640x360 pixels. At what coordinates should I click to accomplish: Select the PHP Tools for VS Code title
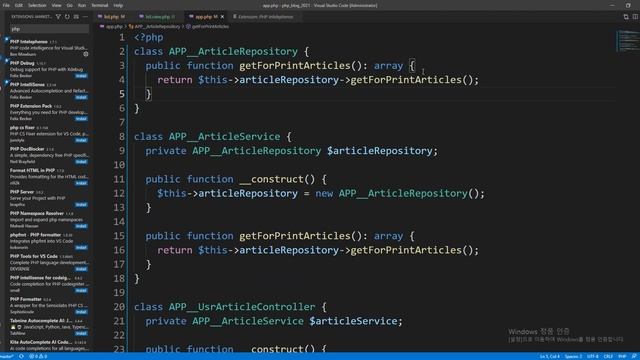coord(34,256)
